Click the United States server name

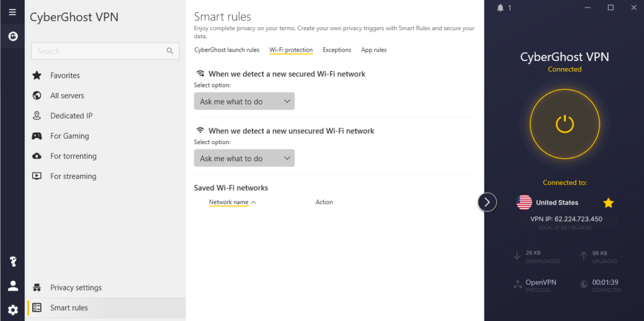557,203
